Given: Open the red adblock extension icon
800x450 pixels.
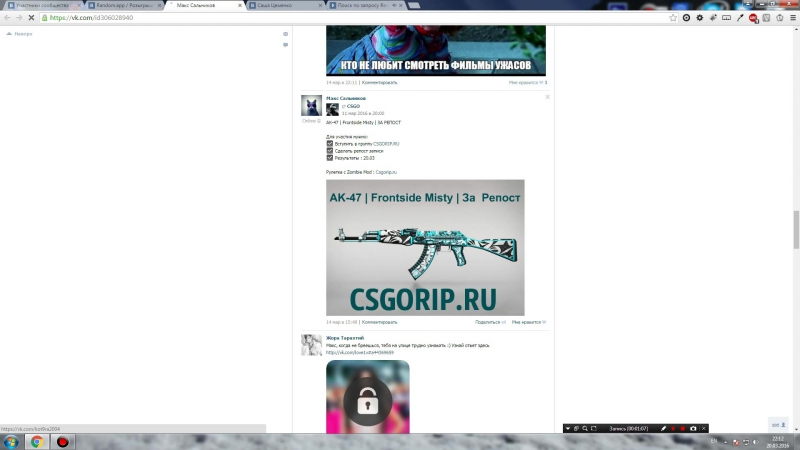Looking at the screenshot, I should point(753,18).
